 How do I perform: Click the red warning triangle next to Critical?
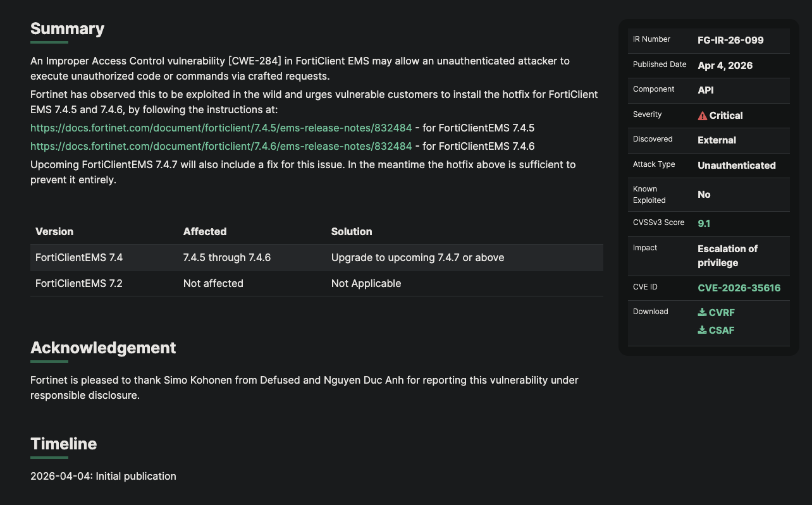702,116
